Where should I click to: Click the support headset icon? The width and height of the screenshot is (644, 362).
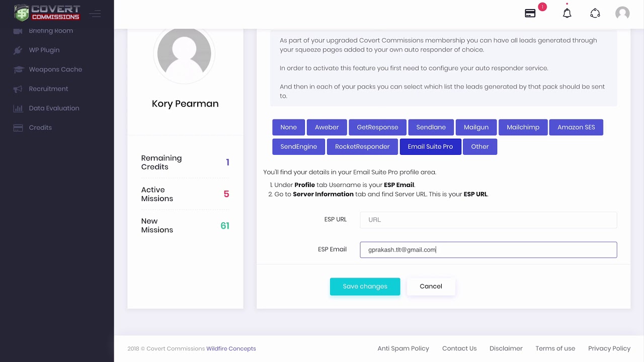(595, 14)
